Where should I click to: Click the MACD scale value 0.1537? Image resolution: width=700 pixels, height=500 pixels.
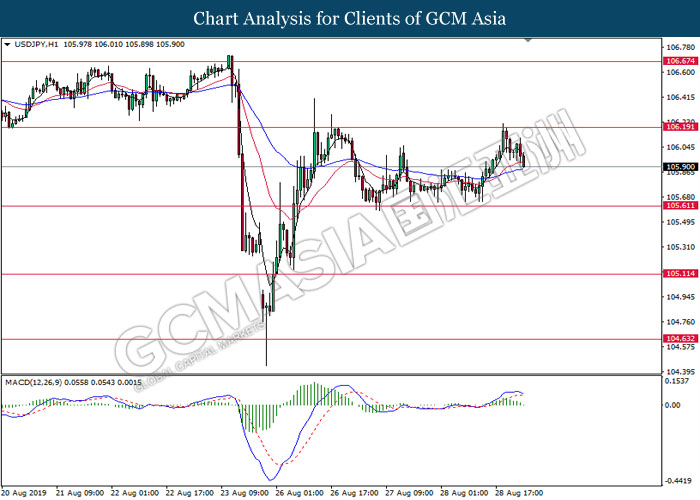pos(677,381)
